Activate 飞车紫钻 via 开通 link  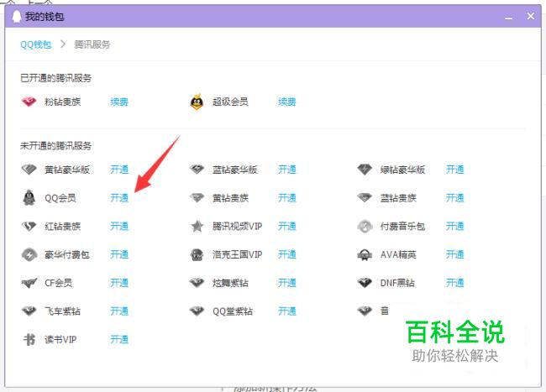pos(119,311)
